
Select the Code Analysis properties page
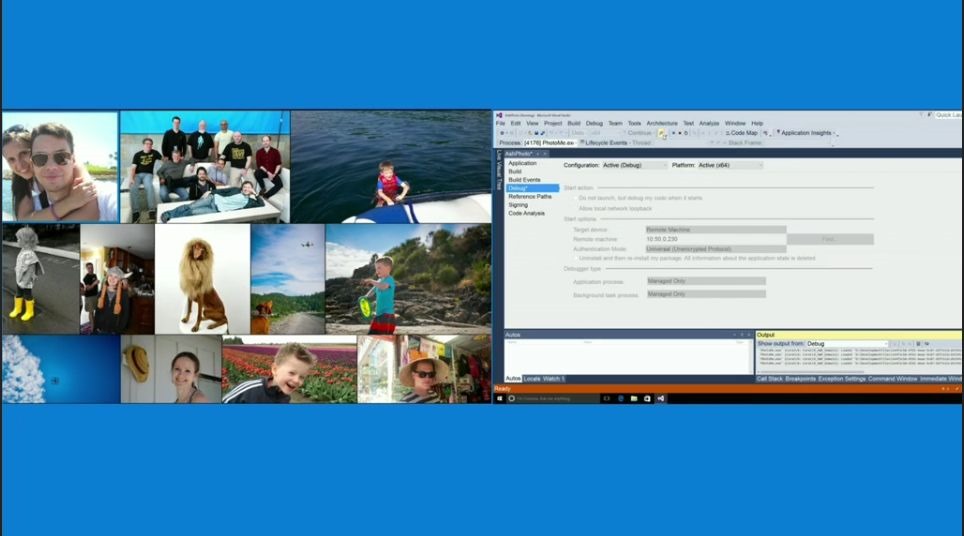[526, 213]
